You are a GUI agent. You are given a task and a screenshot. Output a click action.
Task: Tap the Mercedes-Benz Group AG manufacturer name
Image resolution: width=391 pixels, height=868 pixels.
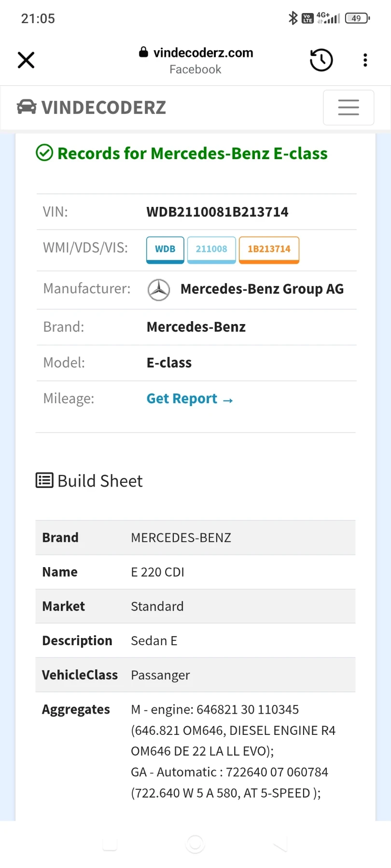262,289
